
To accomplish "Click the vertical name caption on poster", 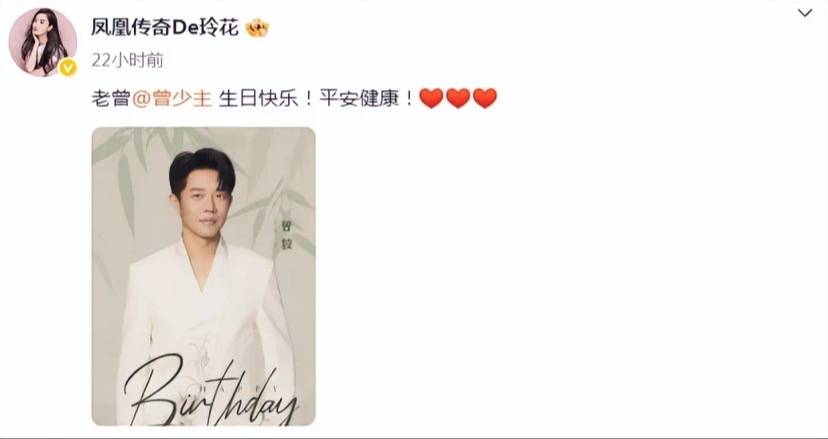I will tap(286, 235).
